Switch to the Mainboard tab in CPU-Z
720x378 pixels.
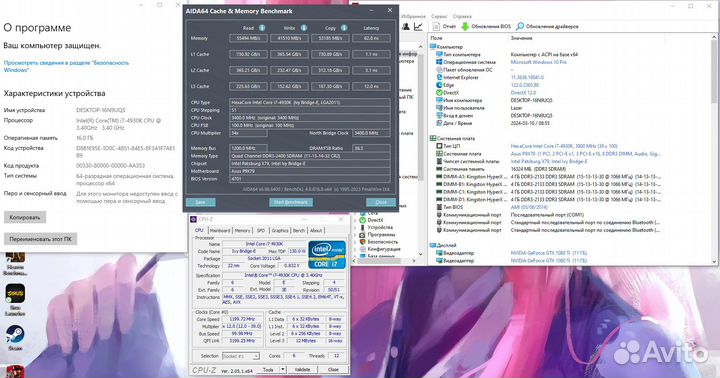pos(220,231)
